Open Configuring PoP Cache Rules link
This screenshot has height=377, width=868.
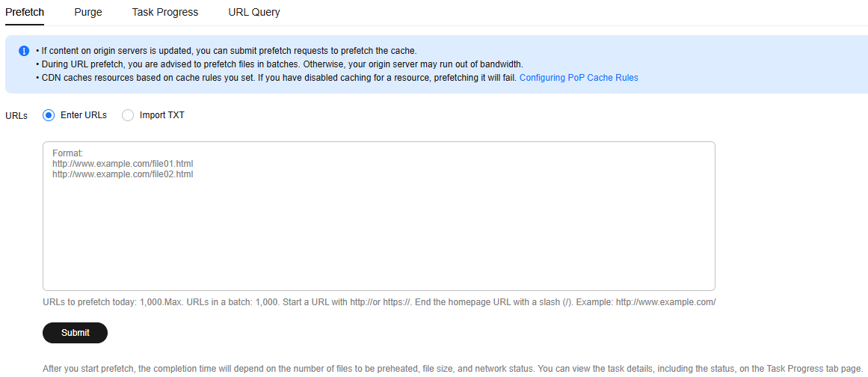579,78
